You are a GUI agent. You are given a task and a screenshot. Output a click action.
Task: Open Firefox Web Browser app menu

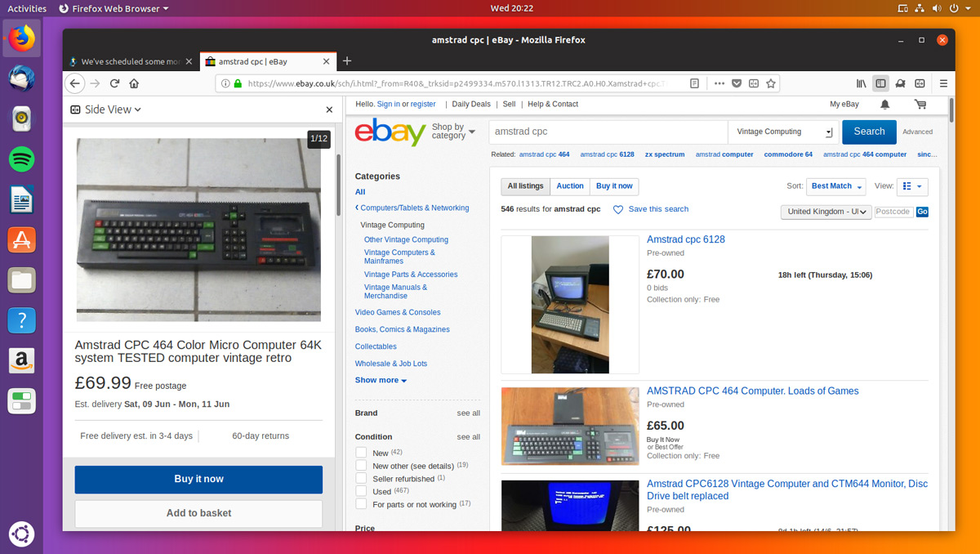[x=114, y=8]
